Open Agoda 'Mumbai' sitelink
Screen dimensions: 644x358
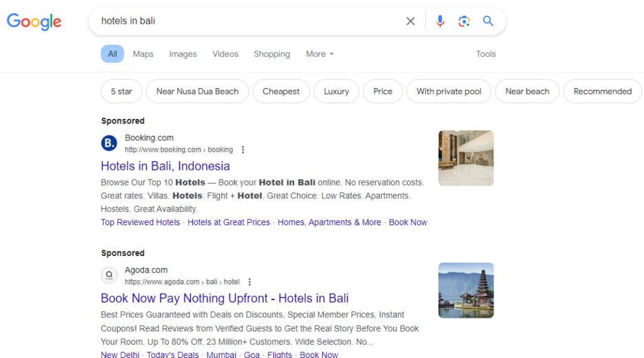221,354
